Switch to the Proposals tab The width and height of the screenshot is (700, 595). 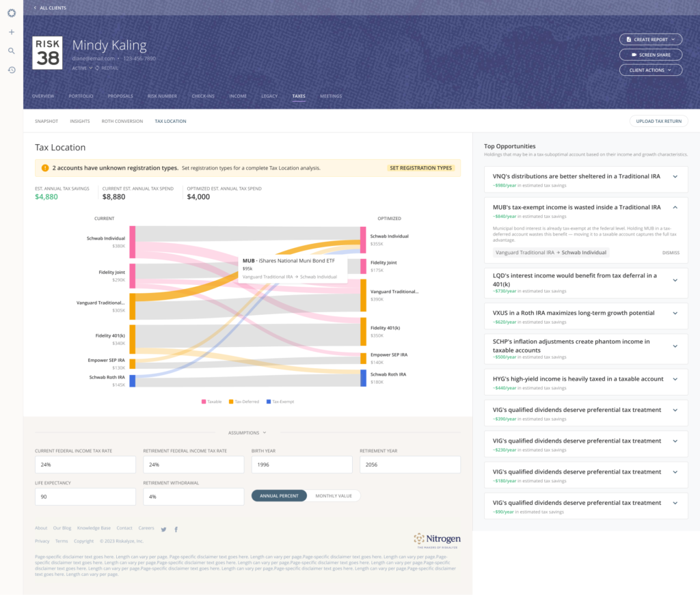click(x=120, y=96)
